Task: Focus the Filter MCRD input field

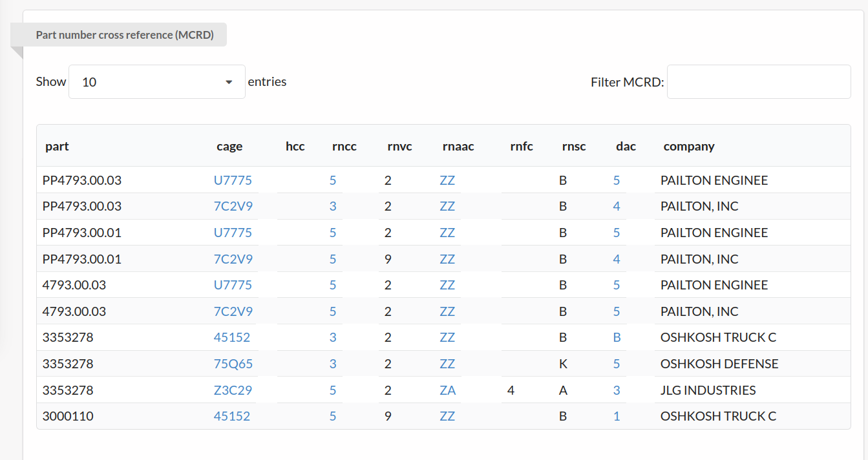Action: tap(759, 82)
